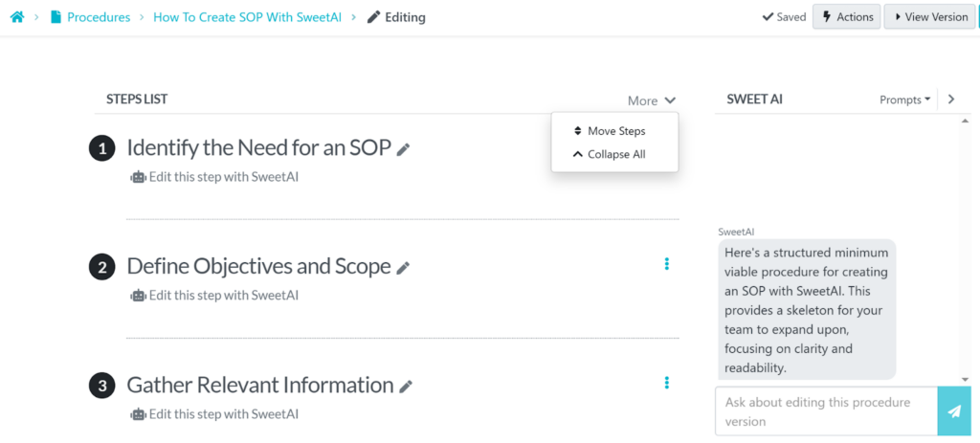
Task: Open three-dot menu for step 3
Action: pos(667,383)
